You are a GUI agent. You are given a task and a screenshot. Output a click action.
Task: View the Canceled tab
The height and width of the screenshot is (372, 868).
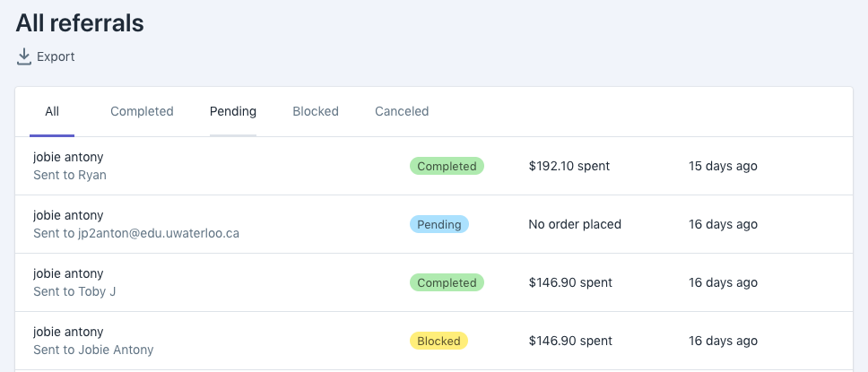tap(402, 112)
